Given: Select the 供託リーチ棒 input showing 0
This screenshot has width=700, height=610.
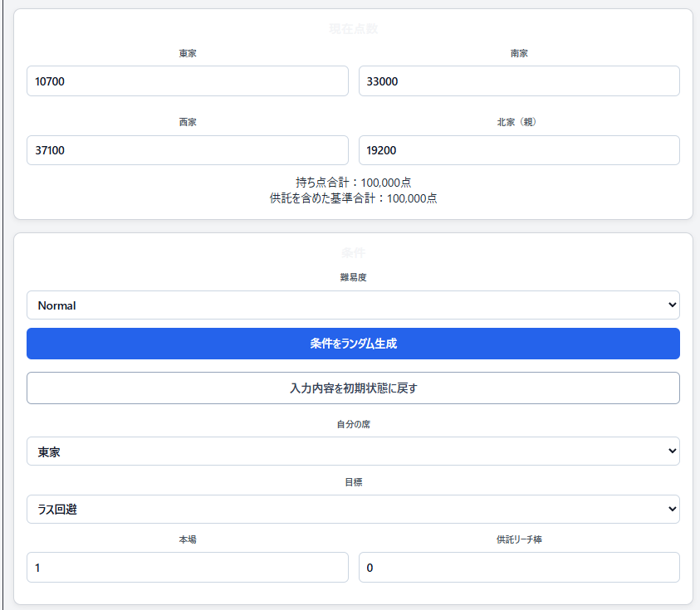Looking at the screenshot, I should [519, 568].
